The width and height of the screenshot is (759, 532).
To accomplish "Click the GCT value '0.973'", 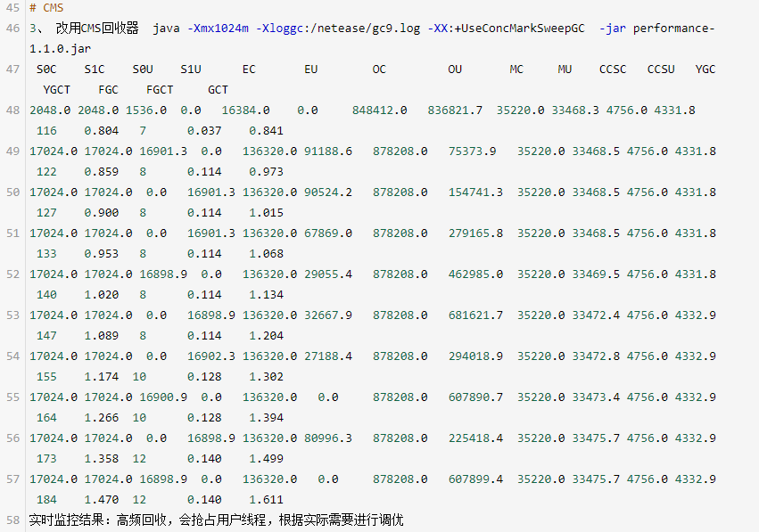I will click(x=267, y=172).
